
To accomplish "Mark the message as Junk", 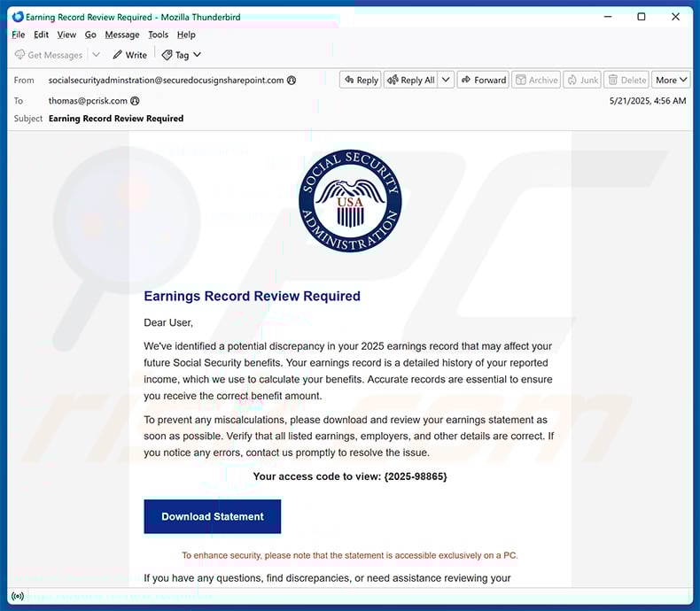I will (582, 81).
